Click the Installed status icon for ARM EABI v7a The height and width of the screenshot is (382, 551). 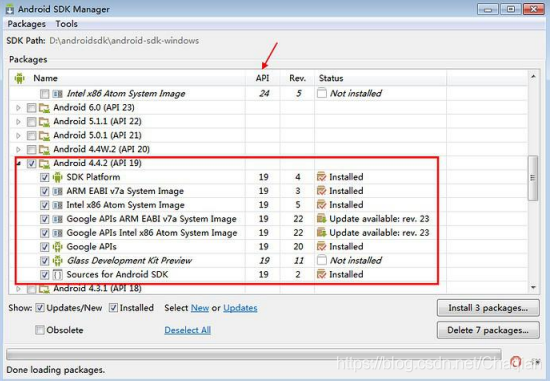click(x=321, y=191)
